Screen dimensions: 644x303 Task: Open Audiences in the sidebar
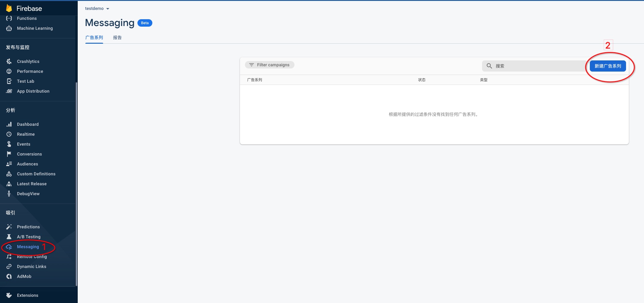pos(28,164)
